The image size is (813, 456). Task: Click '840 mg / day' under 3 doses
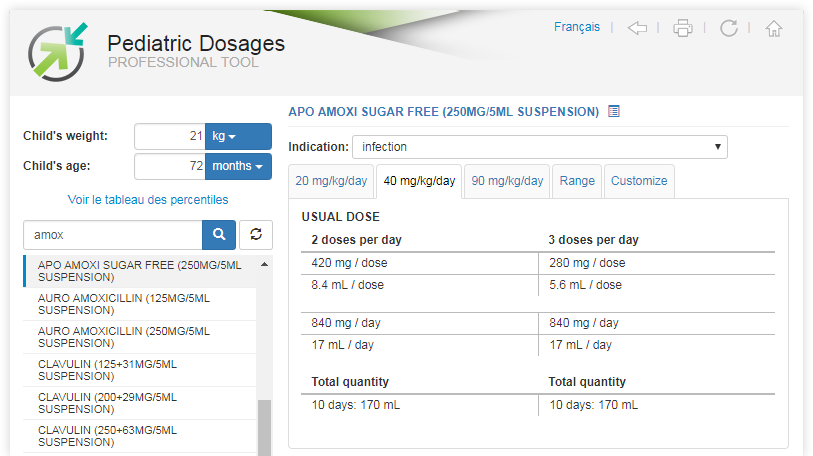[x=584, y=323]
